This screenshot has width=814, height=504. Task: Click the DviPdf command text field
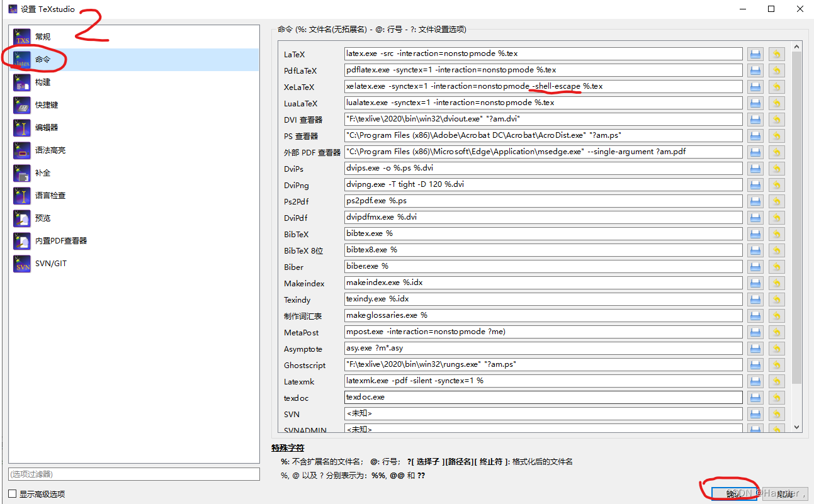(543, 217)
